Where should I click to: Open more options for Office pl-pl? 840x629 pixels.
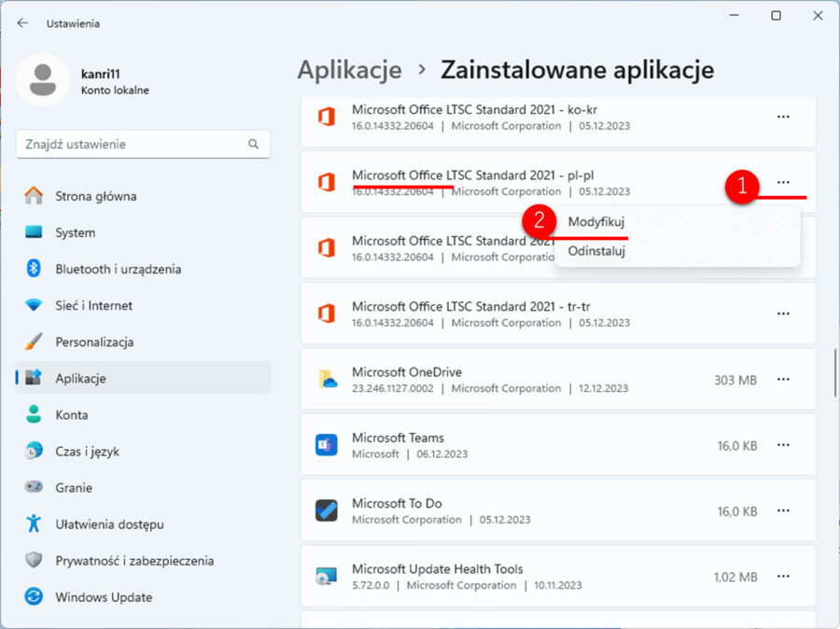tap(783, 182)
